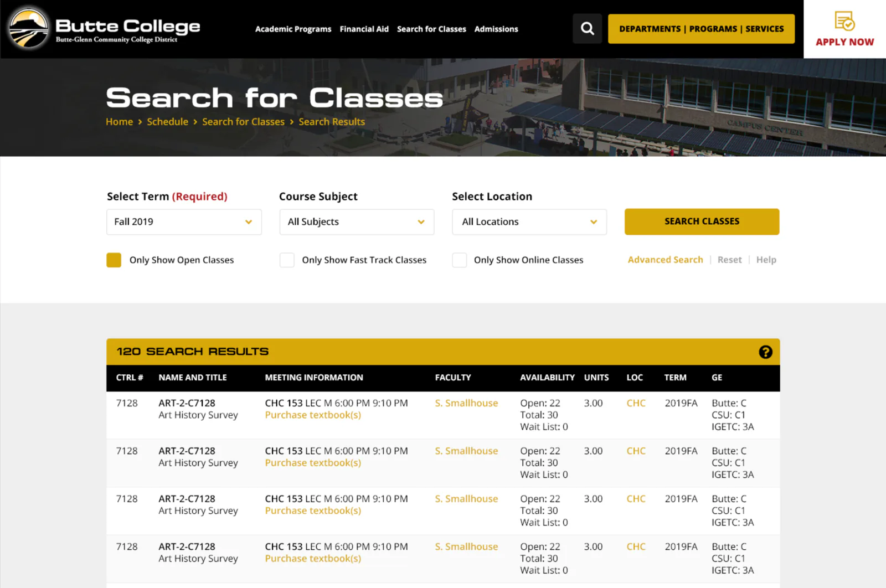Click the Name and Title column header
The width and height of the screenshot is (886, 588).
coord(193,378)
